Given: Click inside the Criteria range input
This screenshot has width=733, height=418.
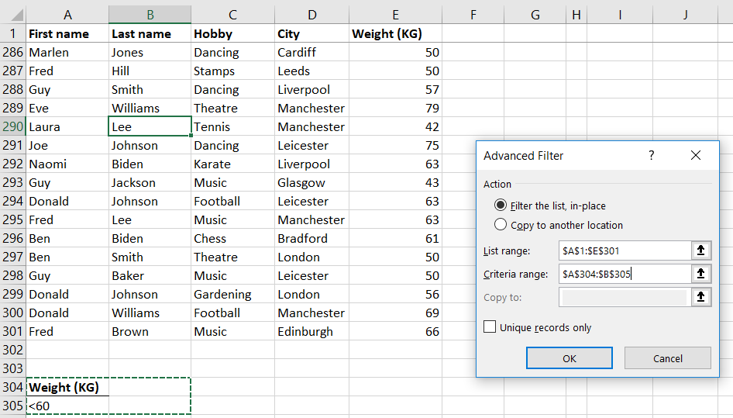Looking at the screenshot, I should pos(623,273).
